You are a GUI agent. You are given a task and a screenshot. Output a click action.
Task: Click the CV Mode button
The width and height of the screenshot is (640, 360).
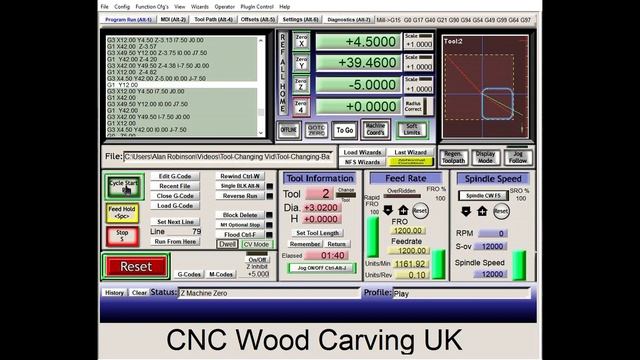[x=256, y=244]
